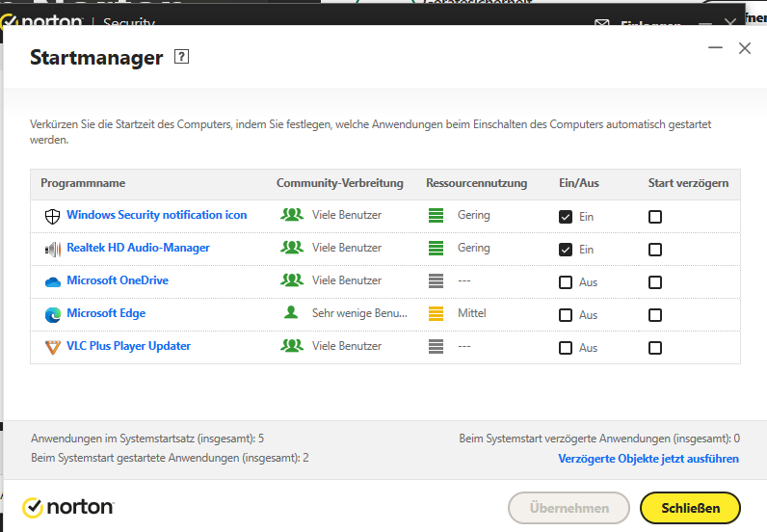This screenshot has width=767, height=532.
Task: Click the Norton checkmark logo at bottom
Action: click(x=33, y=508)
